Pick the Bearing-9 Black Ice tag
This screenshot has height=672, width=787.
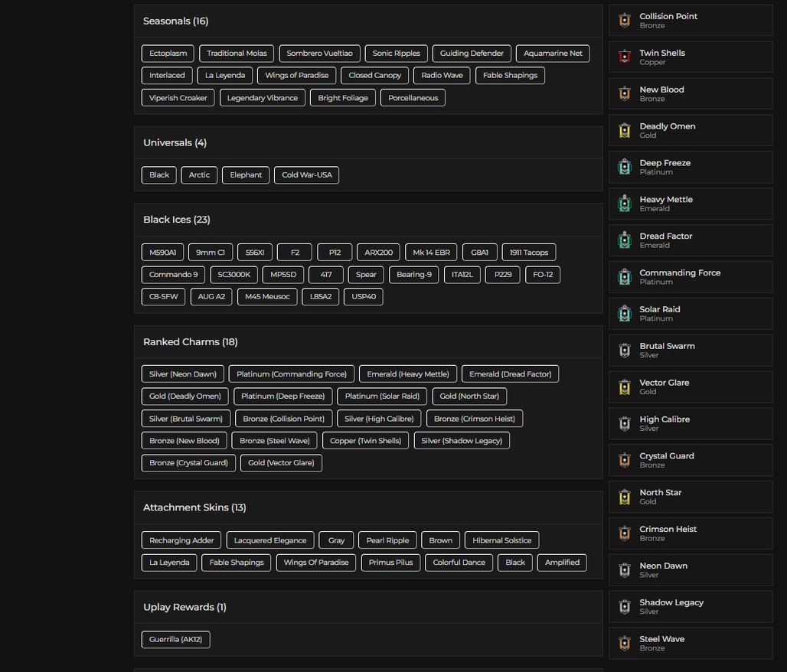pyautogui.click(x=413, y=275)
